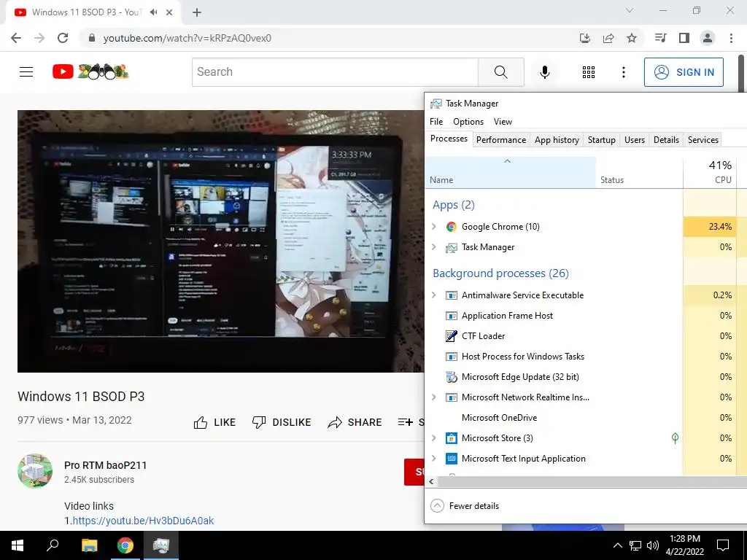Viewport: 747px width, 560px height.
Task: Switch to Chrome from taskbar
Action: coord(125,545)
